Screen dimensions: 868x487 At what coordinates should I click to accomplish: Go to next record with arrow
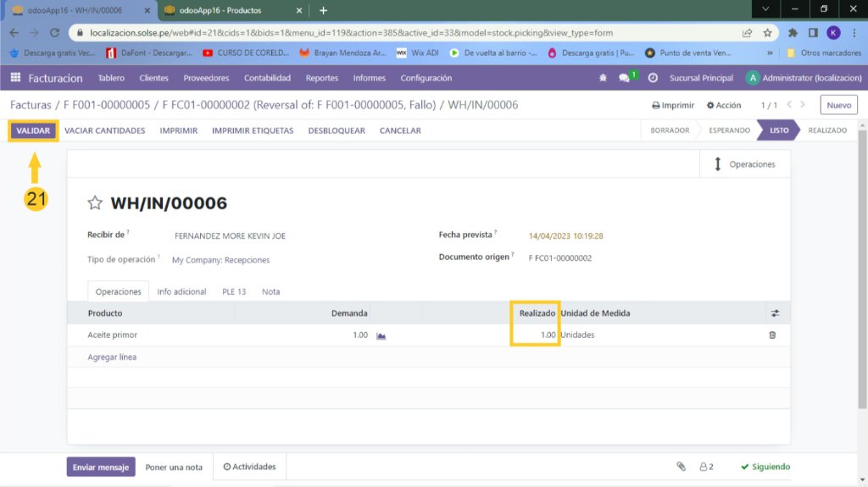click(x=804, y=105)
